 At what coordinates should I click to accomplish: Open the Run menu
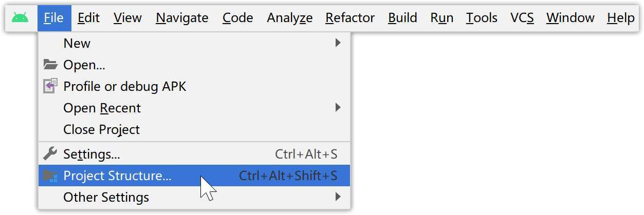(442, 18)
